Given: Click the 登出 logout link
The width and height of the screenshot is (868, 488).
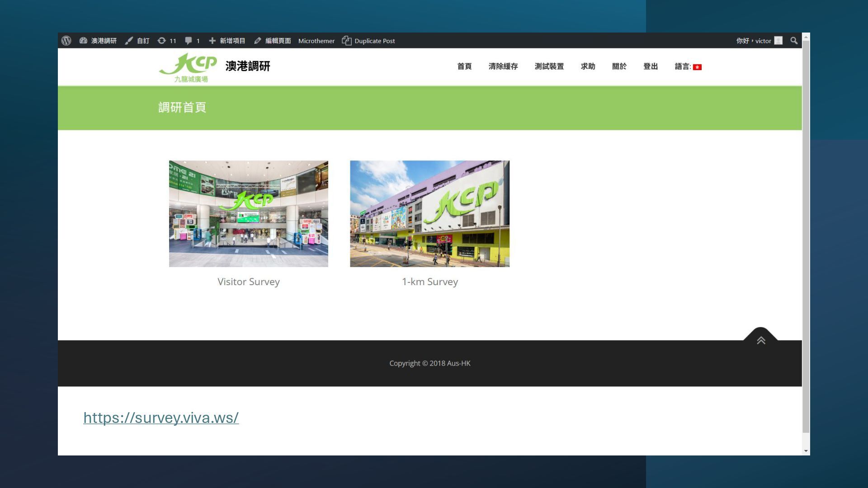Looking at the screenshot, I should [x=650, y=66].
